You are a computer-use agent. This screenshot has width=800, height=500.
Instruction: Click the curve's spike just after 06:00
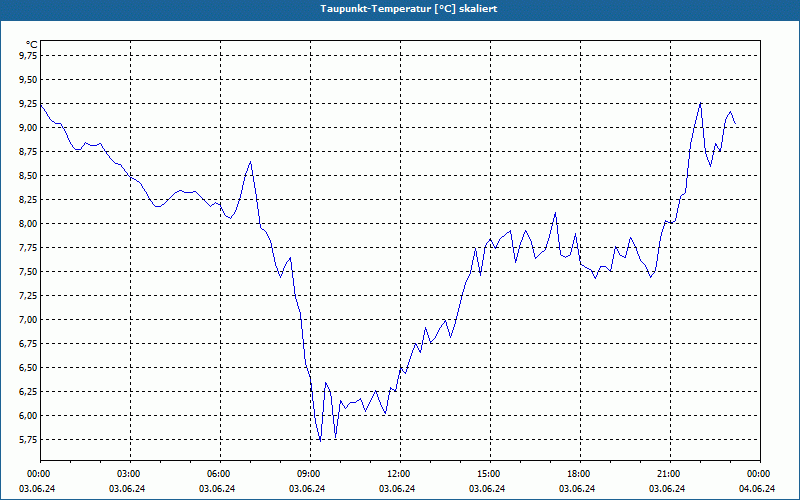(x=251, y=162)
